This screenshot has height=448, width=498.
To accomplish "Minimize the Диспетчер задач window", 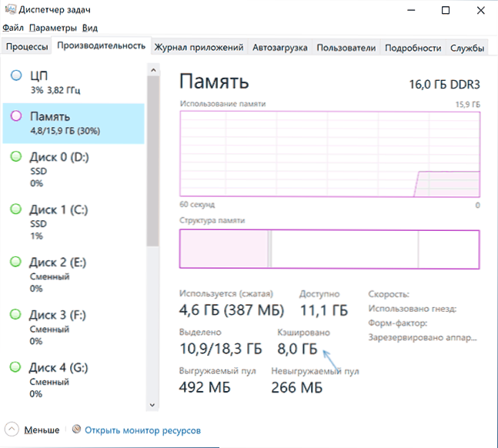I will 411,10.
